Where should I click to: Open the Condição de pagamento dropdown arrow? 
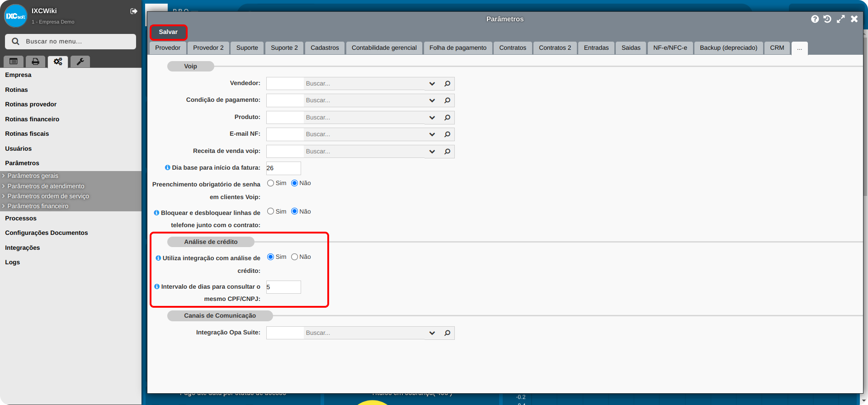(432, 100)
